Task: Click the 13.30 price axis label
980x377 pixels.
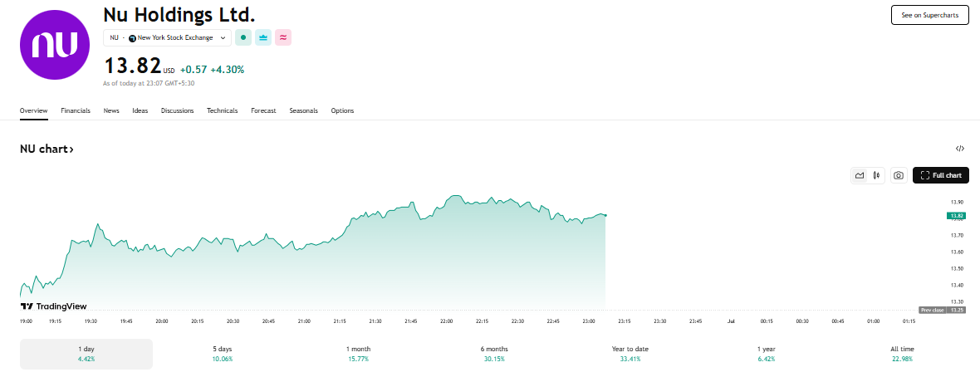Action: coord(956,302)
